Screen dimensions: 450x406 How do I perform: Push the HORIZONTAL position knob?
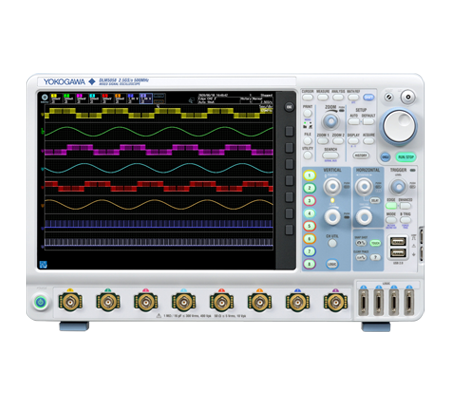(364, 186)
